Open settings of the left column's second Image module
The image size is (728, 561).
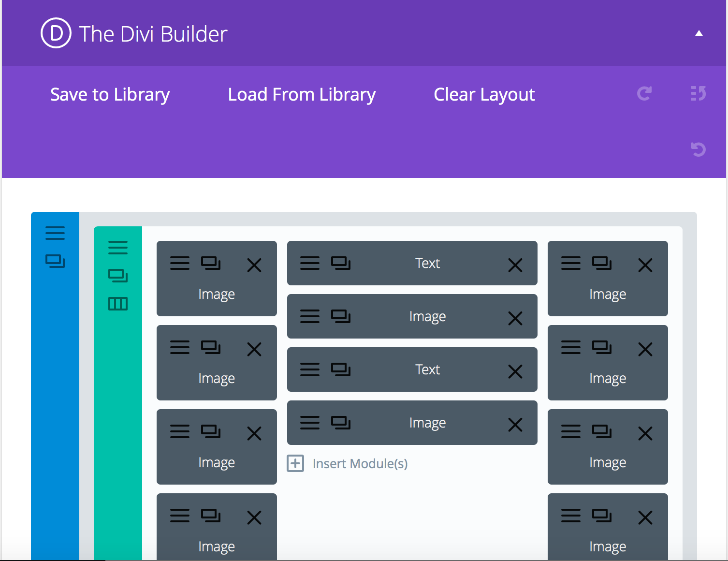[x=180, y=347]
